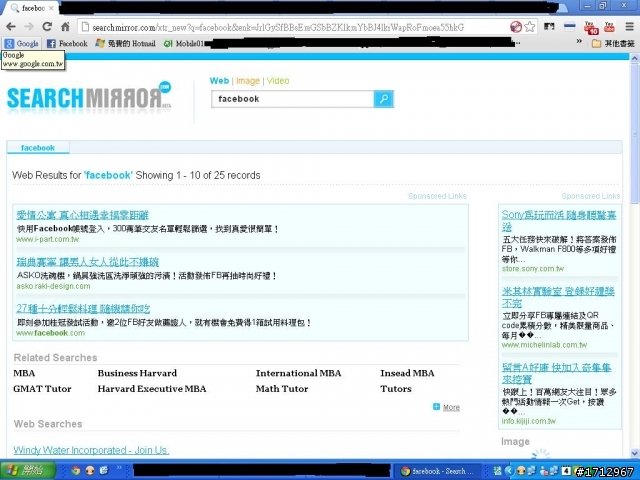640x480 pixels.
Task: Click facebook - Search taskbar button
Action: tap(437, 471)
